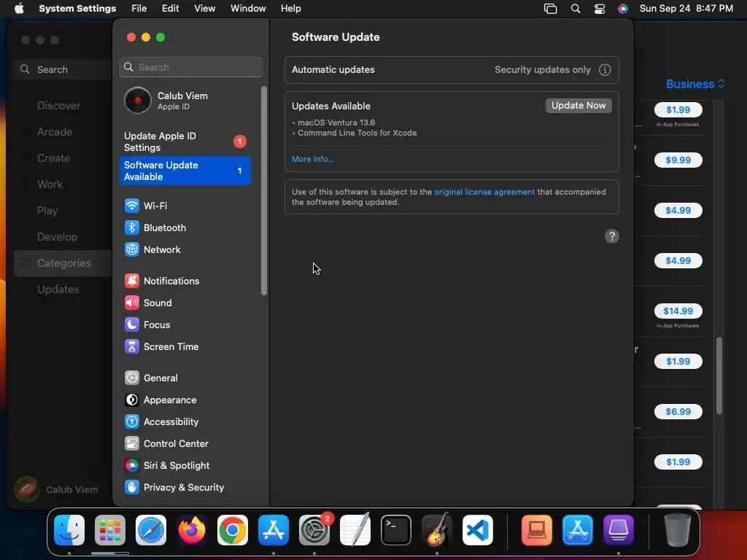Open Sound settings
The height and width of the screenshot is (560, 747).
click(148, 303)
